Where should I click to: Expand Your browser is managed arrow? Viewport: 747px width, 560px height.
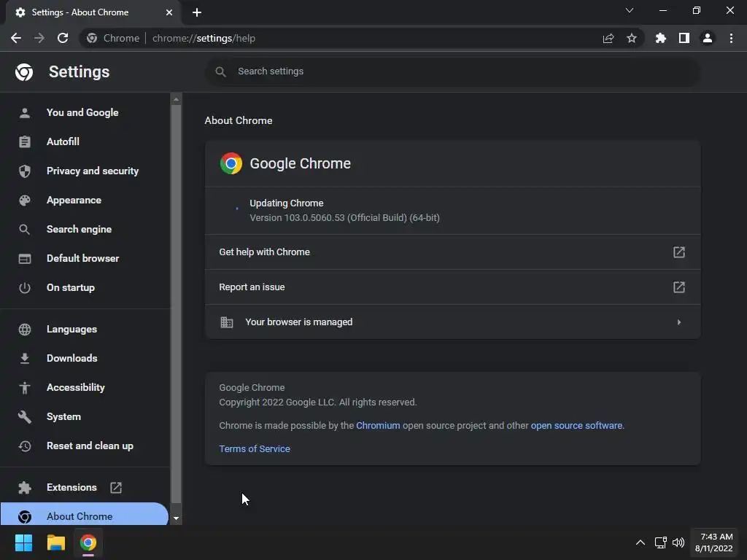click(x=679, y=322)
